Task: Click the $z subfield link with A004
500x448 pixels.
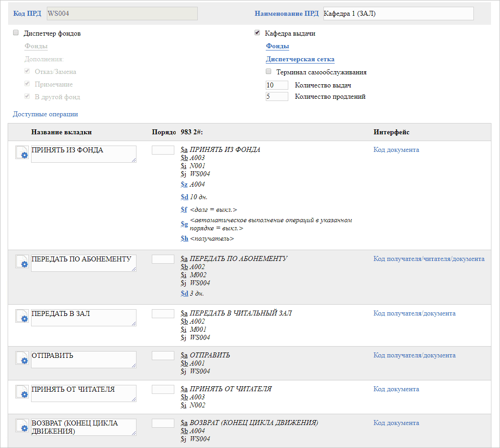Action: [x=184, y=184]
